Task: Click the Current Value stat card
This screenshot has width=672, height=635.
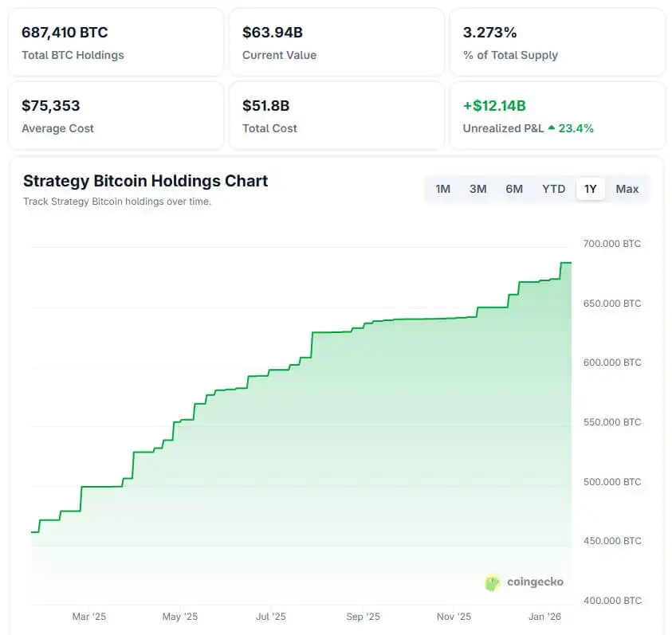Action: pyautogui.click(x=336, y=41)
